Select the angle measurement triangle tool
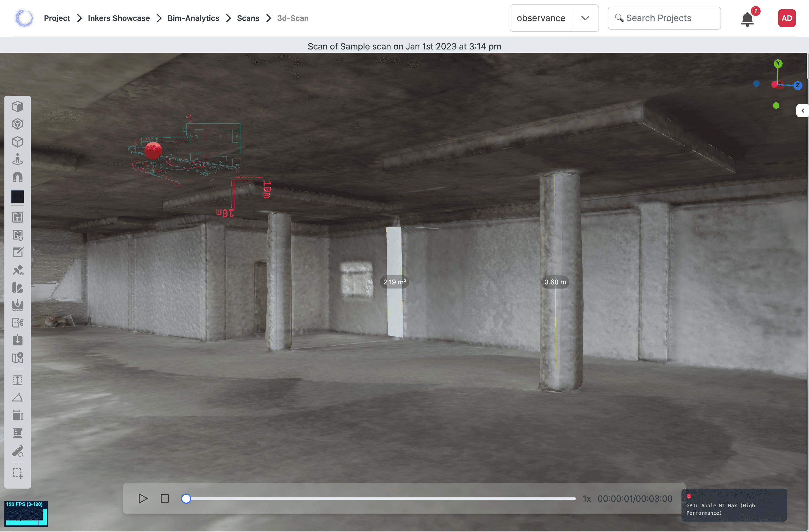This screenshot has height=532, width=809. coord(17,398)
